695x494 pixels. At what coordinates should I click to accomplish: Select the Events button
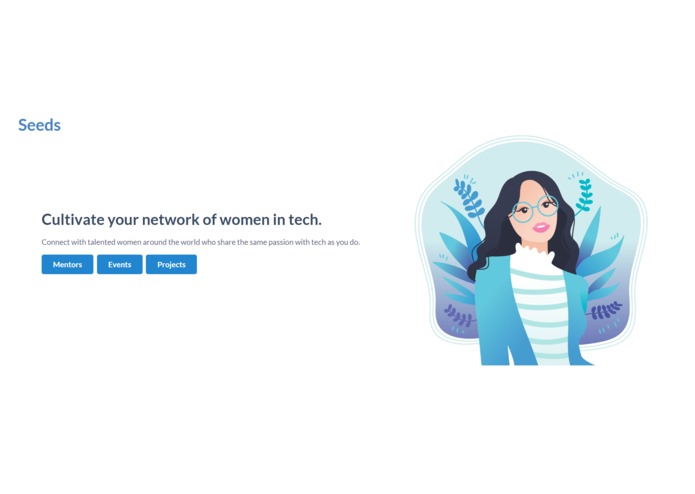[x=120, y=265]
